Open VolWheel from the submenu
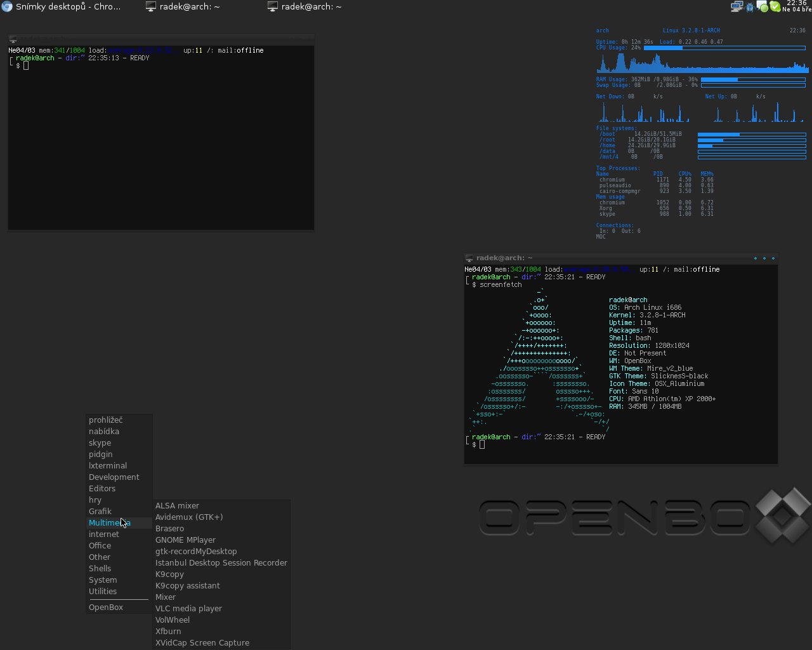Screen dimensions: 812x650 (x=222, y=620)
